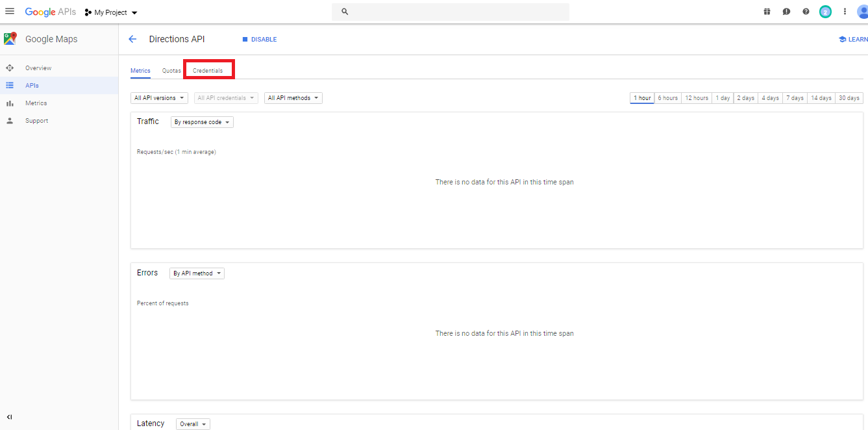
Task: Click the Traffic chart no data message
Action: (x=504, y=182)
